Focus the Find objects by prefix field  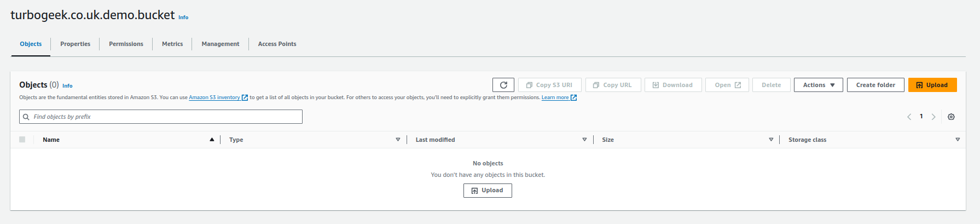161,117
